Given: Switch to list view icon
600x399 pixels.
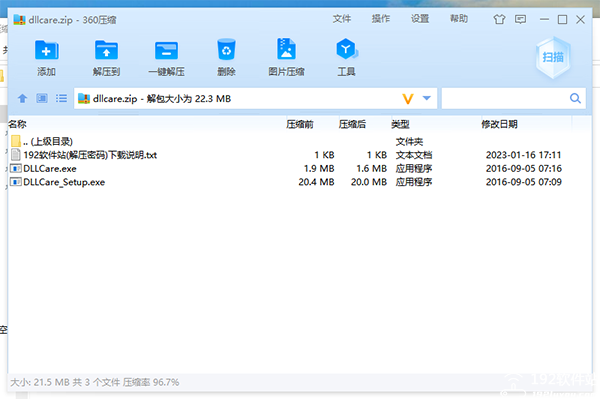Looking at the screenshot, I should [61, 98].
